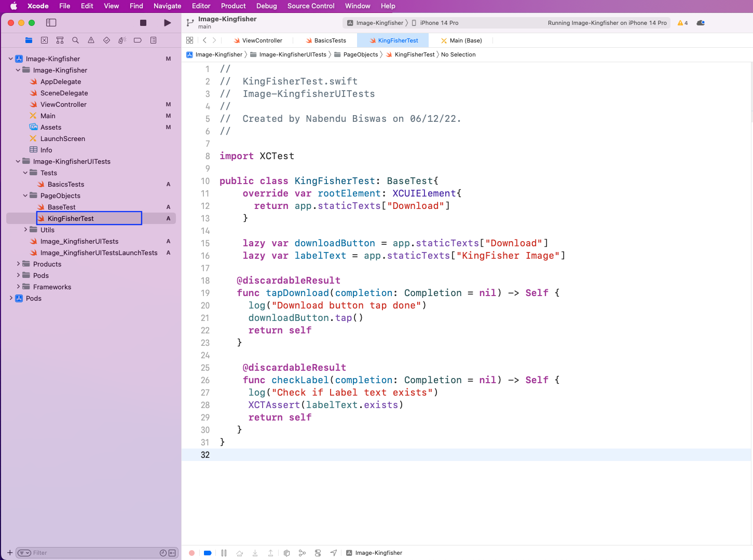Toggle breakpoints activation in debug bar
This screenshot has height=560, width=753.
(208, 553)
